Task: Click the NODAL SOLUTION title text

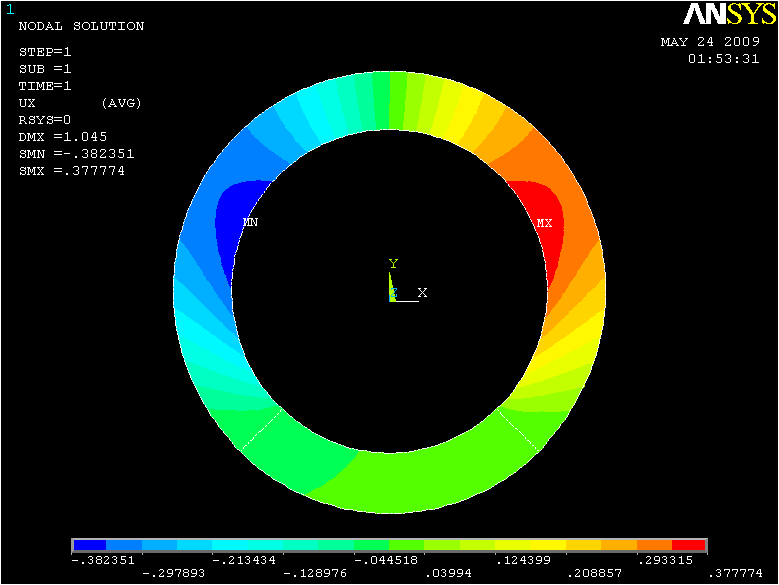Action: (x=81, y=26)
